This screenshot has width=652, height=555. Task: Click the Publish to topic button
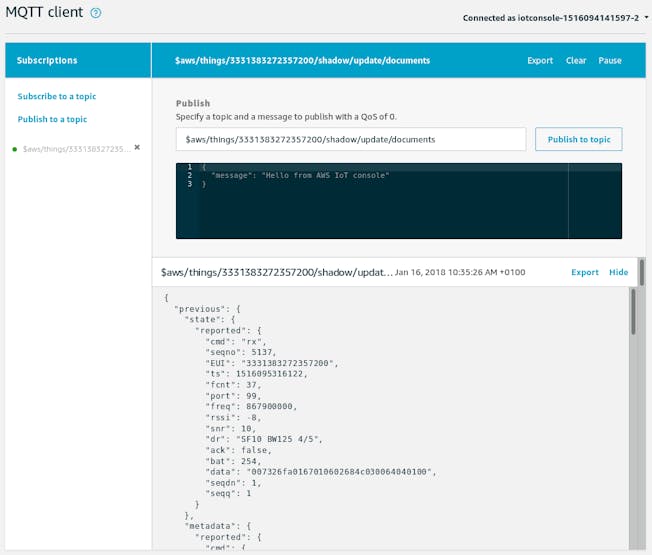[x=579, y=139]
